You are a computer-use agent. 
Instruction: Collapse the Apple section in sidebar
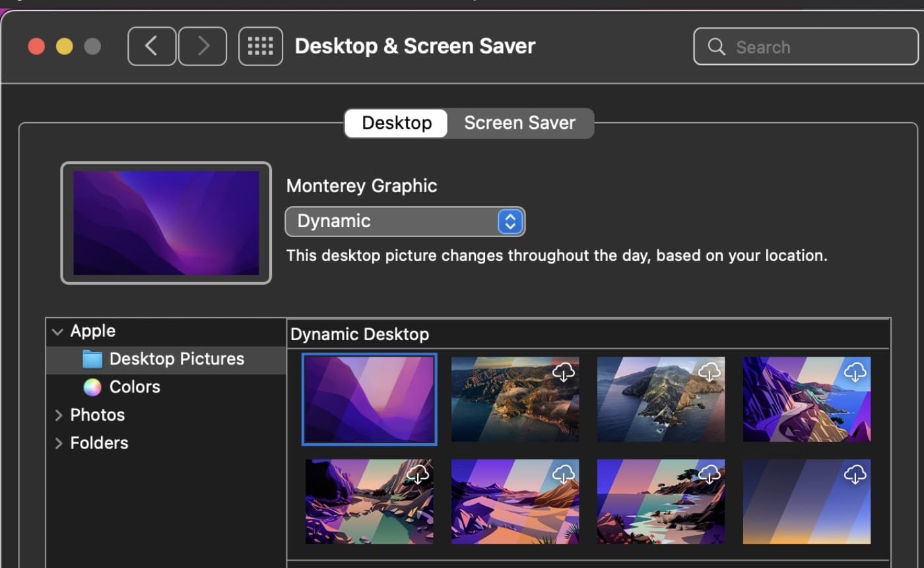(58, 332)
